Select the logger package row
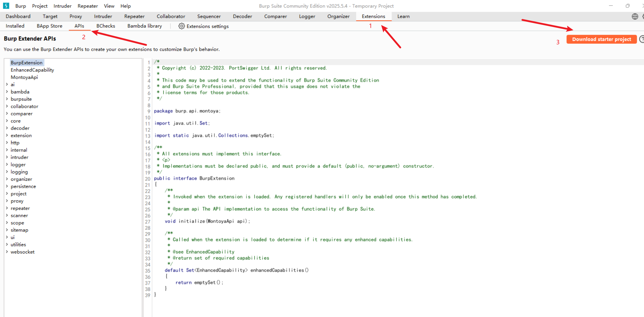644x317 pixels. (18, 165)
